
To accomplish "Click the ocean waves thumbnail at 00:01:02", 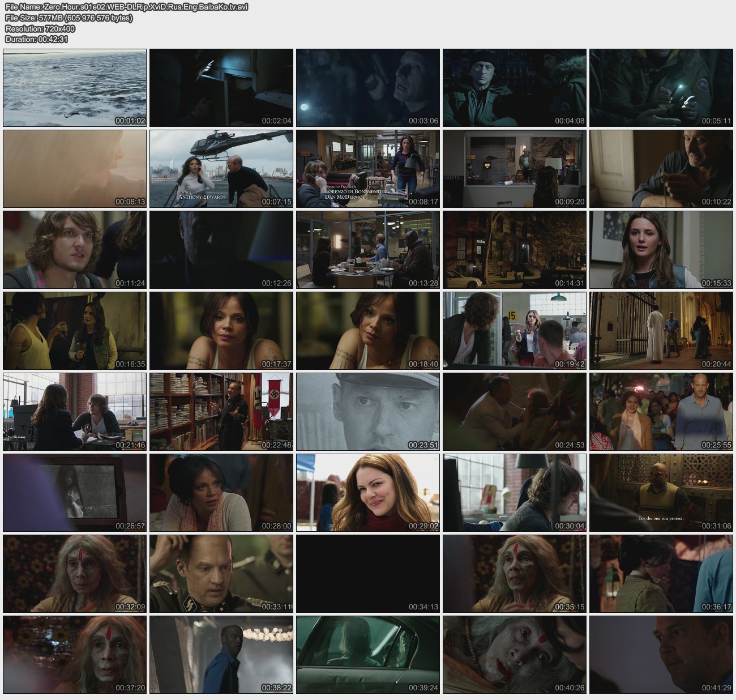I will [x=75, y=88].
